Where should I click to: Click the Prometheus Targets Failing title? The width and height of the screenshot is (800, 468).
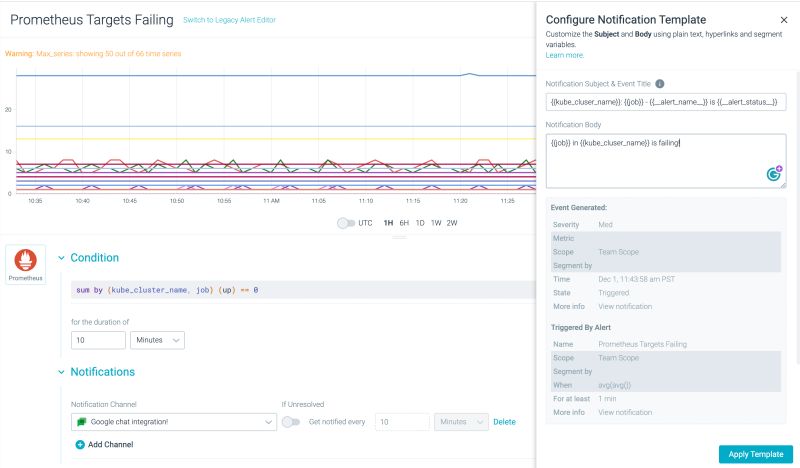[92, 20]
